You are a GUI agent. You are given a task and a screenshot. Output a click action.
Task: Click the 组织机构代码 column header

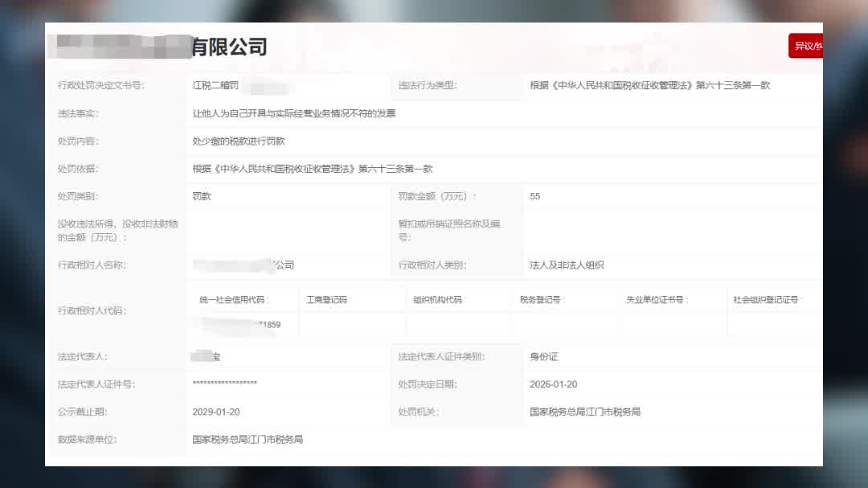(x=439, y=300)
